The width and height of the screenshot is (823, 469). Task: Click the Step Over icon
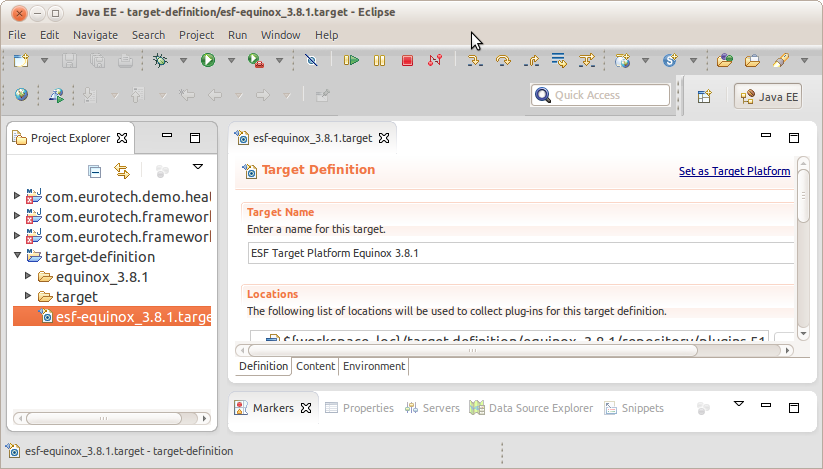pos(503,61)
